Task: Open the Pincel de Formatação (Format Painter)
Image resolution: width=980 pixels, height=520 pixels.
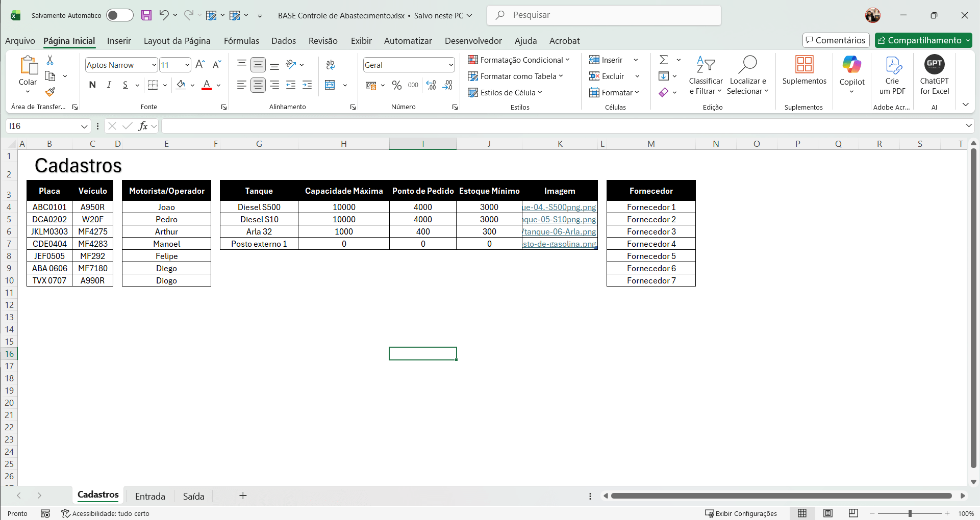Action: pyautogui.click(x=49, y=92)
